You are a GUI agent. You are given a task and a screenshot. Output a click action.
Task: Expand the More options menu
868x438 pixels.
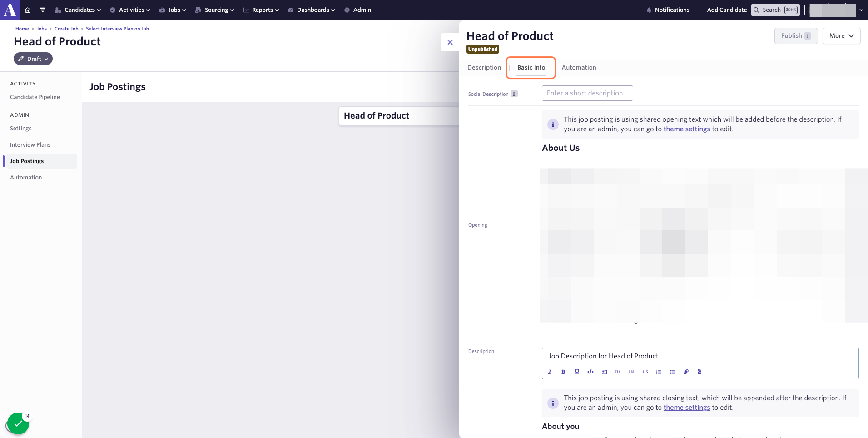(841, 36)
